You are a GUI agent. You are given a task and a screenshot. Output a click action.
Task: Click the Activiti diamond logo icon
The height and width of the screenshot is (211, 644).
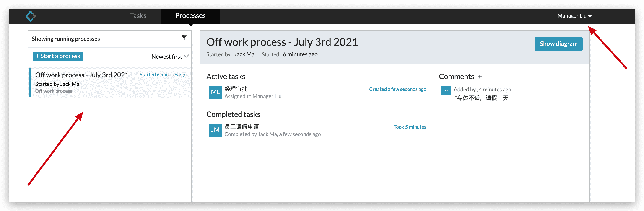coord(31,16)
